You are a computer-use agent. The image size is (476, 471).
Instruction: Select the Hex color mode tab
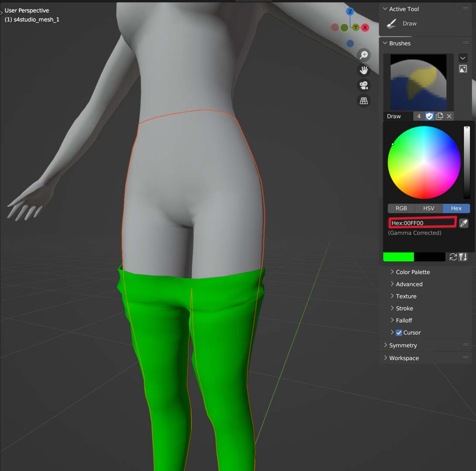click(x=456, y=208)
